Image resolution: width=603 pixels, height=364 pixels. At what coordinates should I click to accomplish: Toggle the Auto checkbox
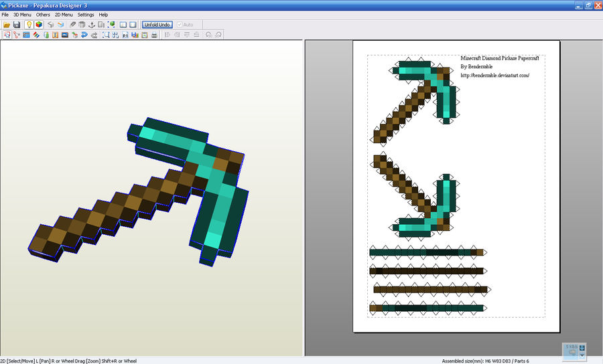[x=180, y=25]
